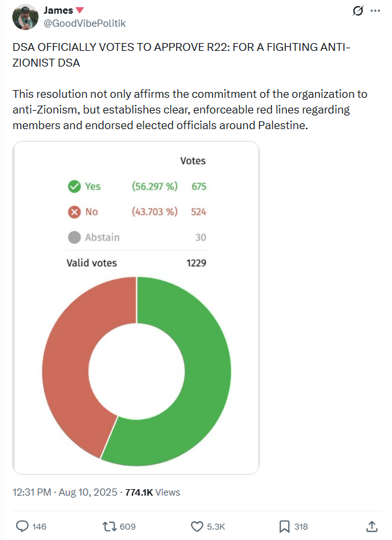Open the Grok slashed-circle icon
Screen dimensions: 392x540
(x=357, y=11)
